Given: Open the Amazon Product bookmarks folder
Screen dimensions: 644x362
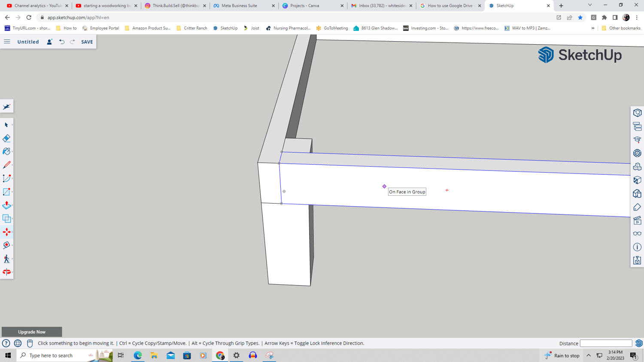Looking at the screenshot, I should tap(147, 28).
